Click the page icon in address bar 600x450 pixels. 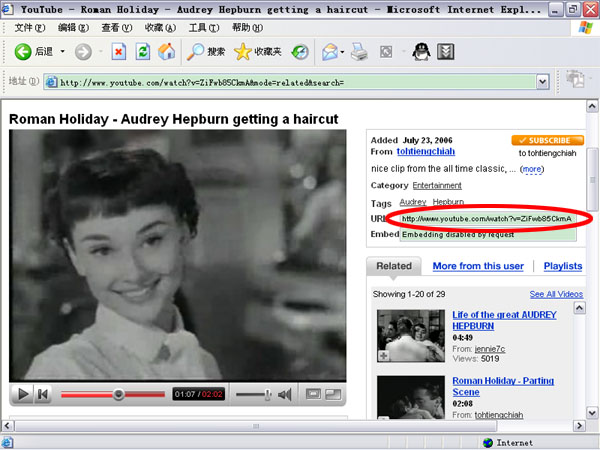click(52, 82)
